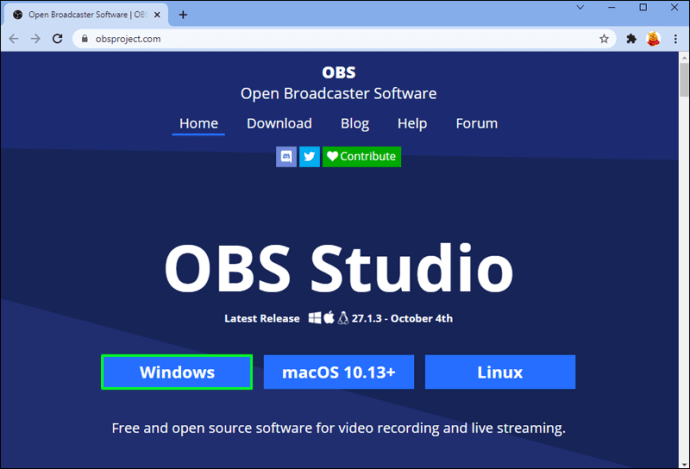Go back to the previous page
This screenshot has width=690, height=469.
[14, 39]
